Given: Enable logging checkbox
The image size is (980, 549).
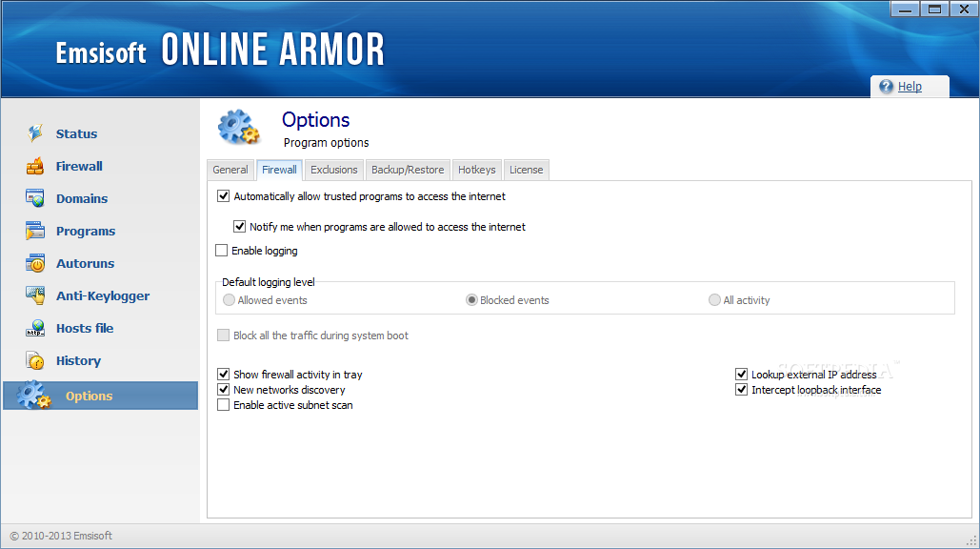Looking at the screenshot, I should (x=221, y=250).
